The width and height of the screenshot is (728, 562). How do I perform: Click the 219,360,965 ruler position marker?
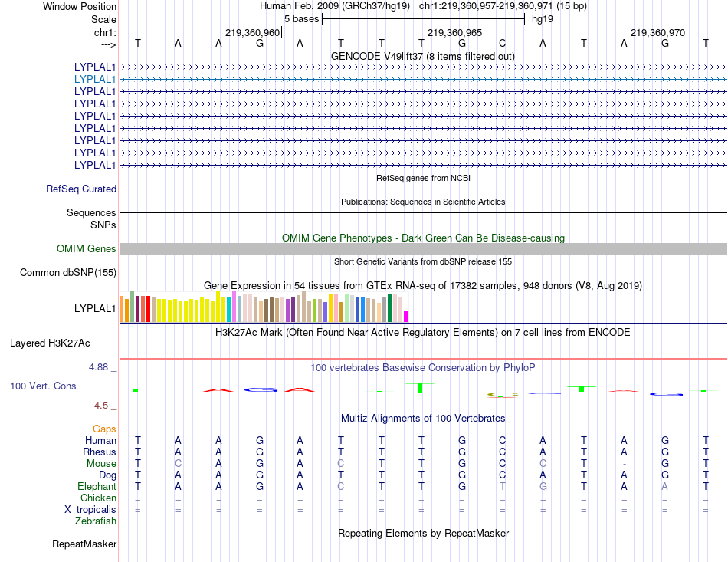[x=455, y=32]
